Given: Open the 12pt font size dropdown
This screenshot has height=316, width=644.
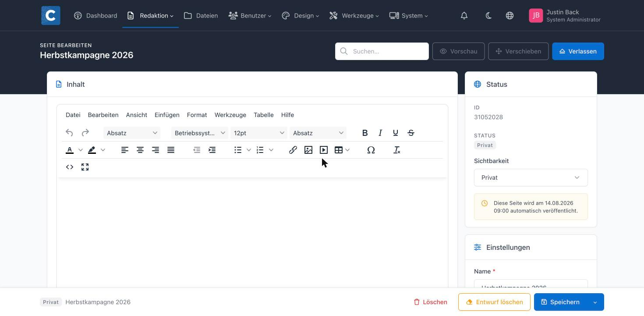Looking at the screenshot, I should (x=259, y=133).
